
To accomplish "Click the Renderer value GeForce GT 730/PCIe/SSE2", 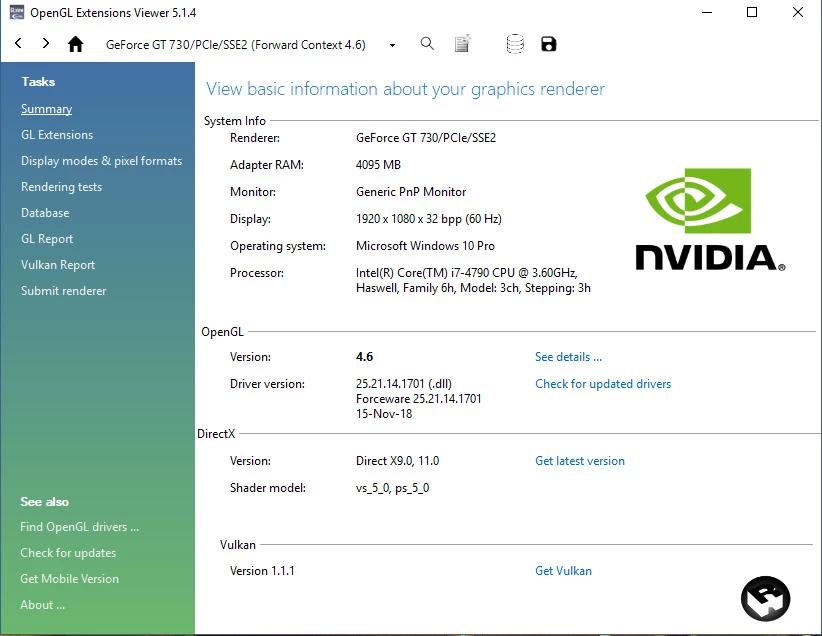I will 426,138.
